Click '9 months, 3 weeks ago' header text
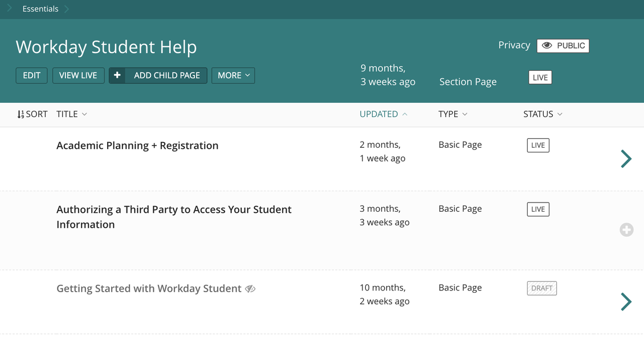 point(388,75)
